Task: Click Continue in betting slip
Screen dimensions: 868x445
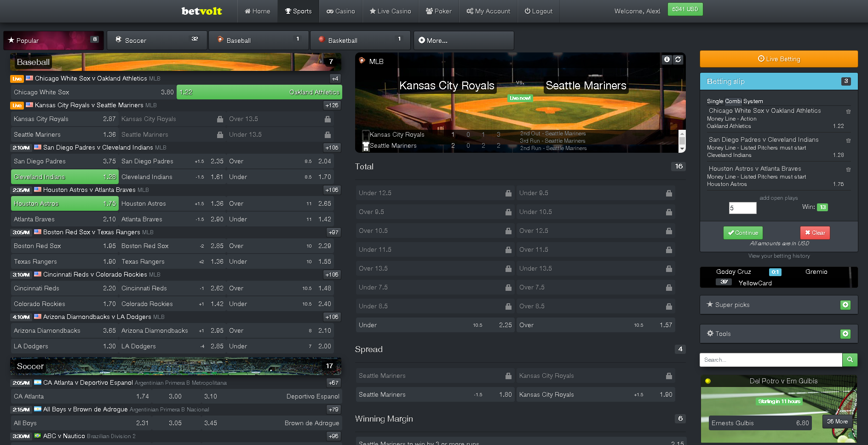Action: point(743,233)
